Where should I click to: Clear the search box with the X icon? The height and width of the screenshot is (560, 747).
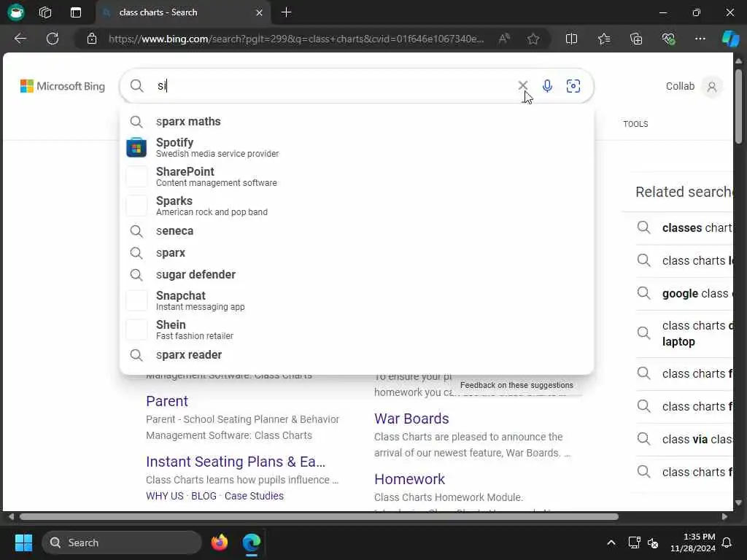pyautogui.click(x=522, y=86)
